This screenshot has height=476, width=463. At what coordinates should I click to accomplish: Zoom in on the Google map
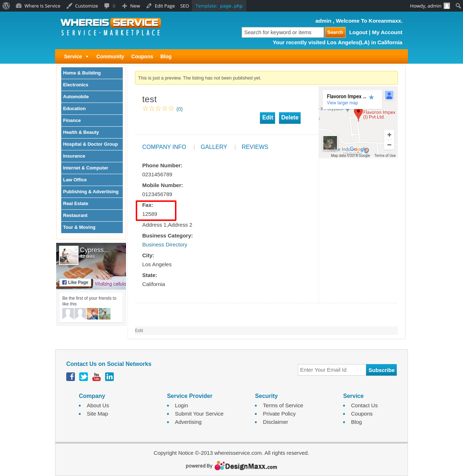389,135
